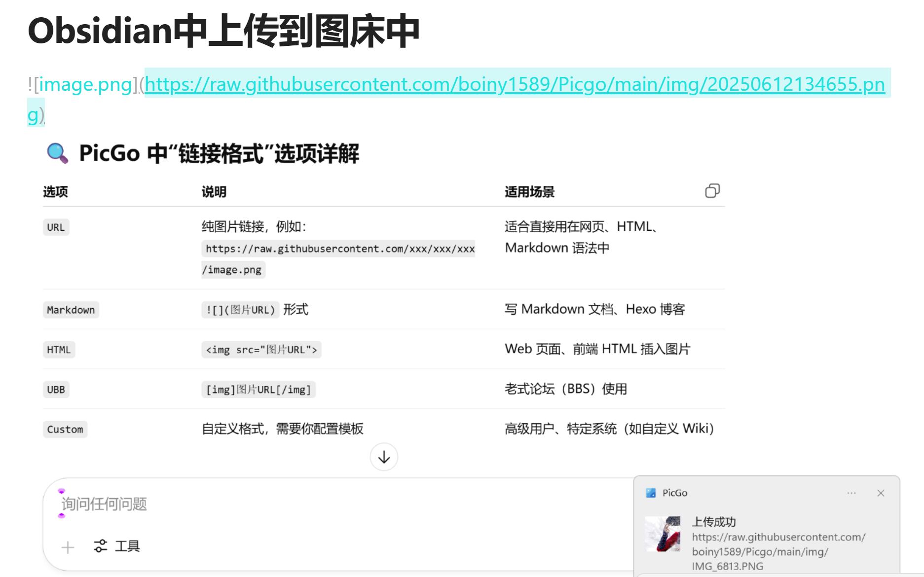
Task: Click the PicGo 中“链接格式”选项详解 heading
Action: (x=219, y=153)
